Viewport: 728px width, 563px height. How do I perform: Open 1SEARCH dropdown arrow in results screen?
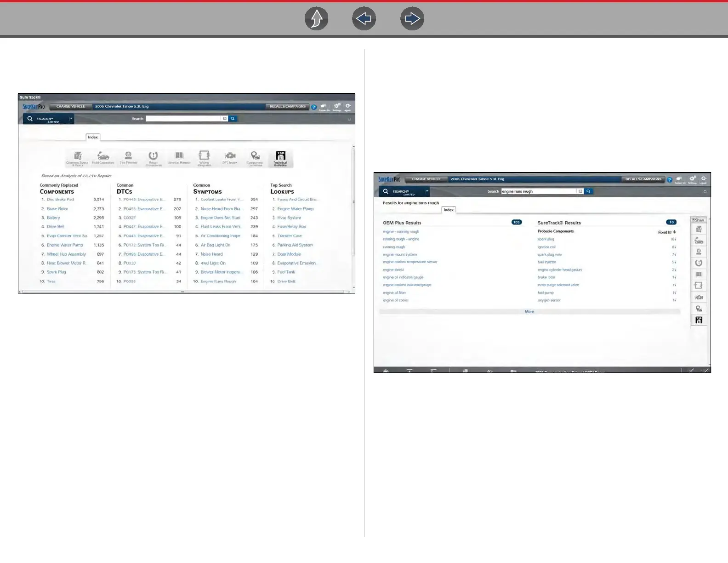pyautogui.click(x=427, y=191)
